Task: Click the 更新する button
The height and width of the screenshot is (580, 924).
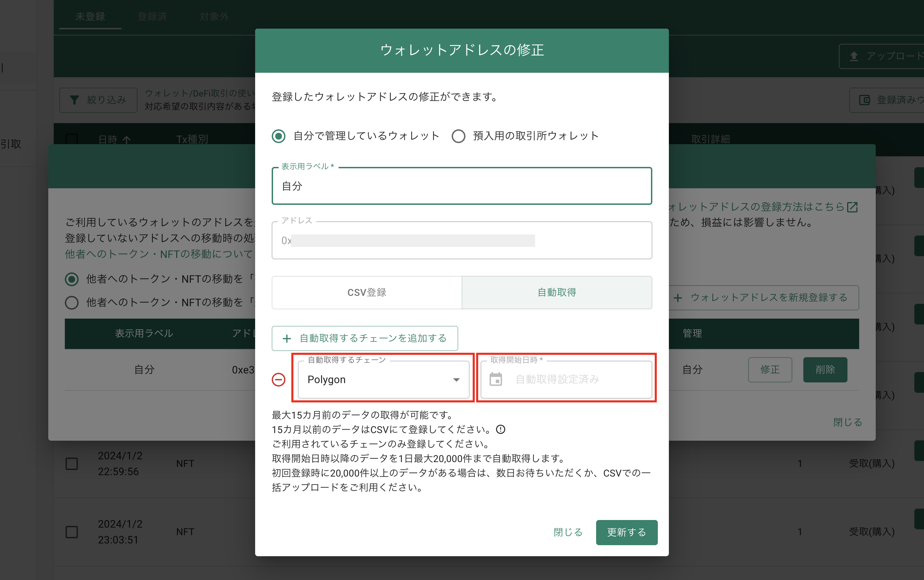Action: click(627, 532)
